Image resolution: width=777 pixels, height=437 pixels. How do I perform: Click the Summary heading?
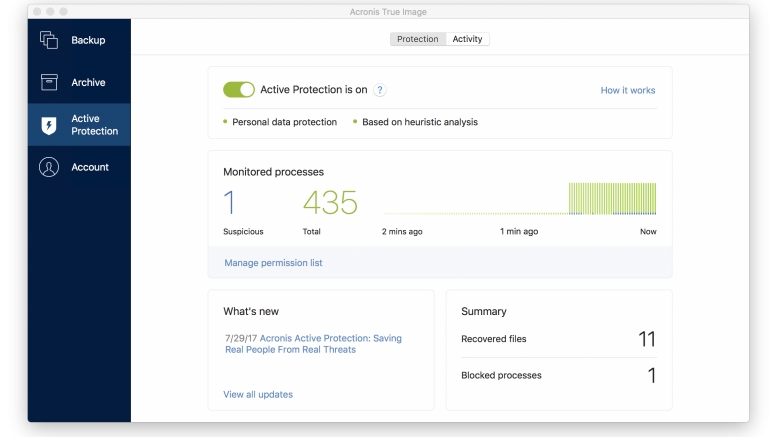pos(484,311)
